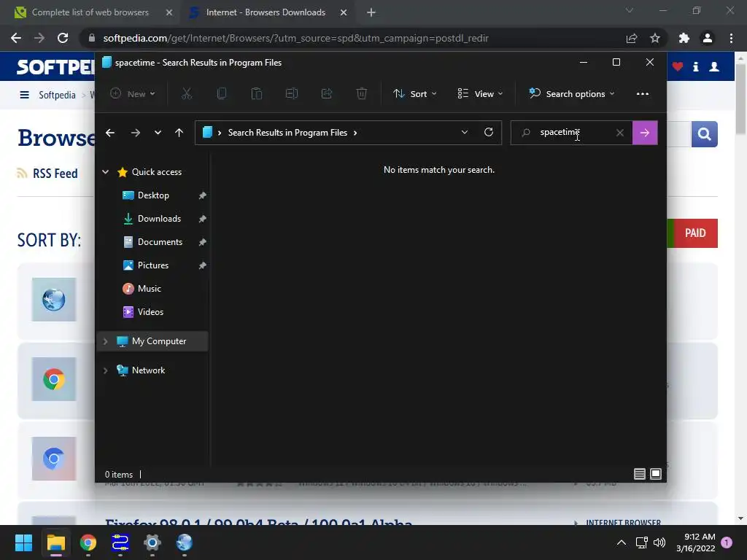This screenshot has width=747, height=560.
Task: Click the Delete trash icon in File Explorer
Action: (362, 94)
